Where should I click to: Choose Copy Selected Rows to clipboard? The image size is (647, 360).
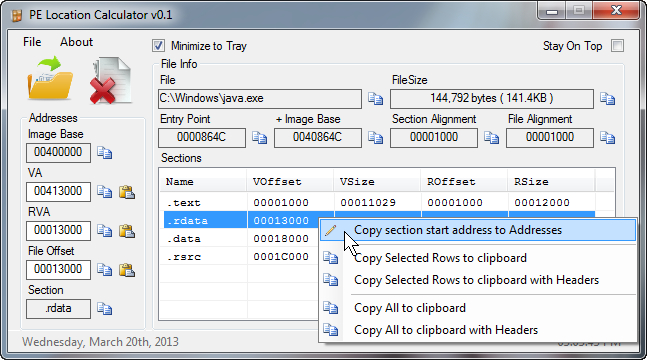click(478, 258)
